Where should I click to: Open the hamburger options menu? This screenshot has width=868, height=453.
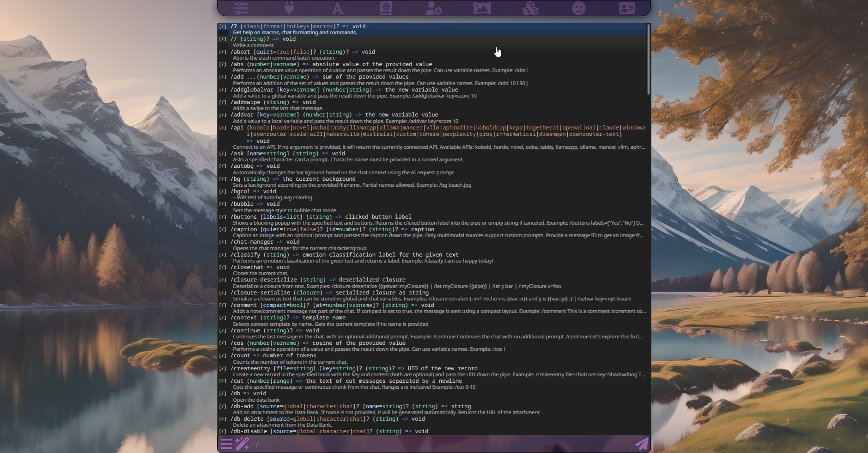tap(226, 444)
